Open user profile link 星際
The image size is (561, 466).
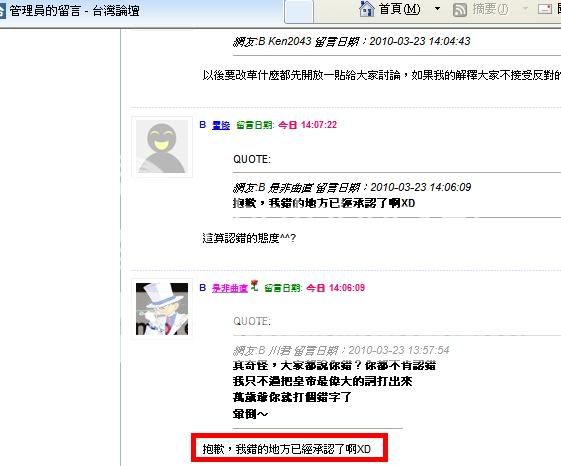(x=221, y=125)
